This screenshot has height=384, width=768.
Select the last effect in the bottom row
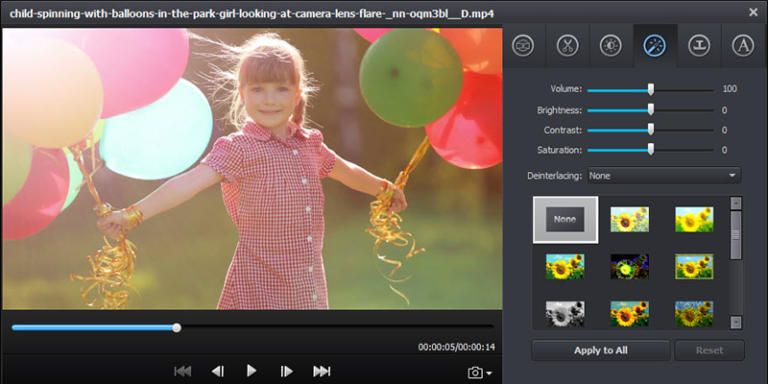pyautogui.click(x=694, y=314)
